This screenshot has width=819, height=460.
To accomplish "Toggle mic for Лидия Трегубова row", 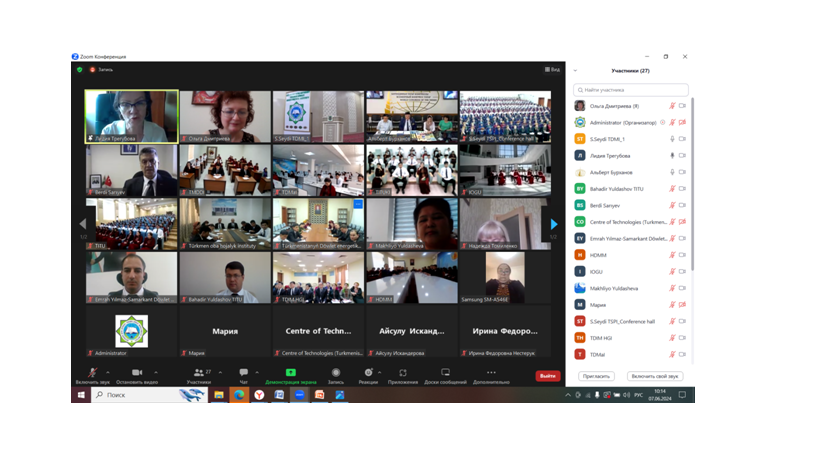I will [x=672, y=156].
